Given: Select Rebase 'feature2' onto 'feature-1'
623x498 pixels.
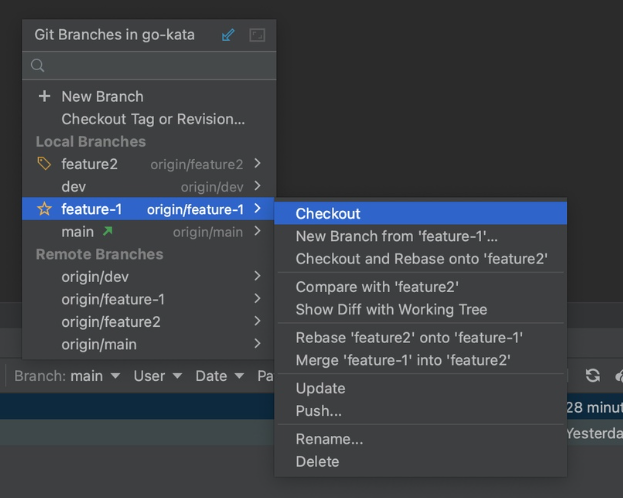Looking at the screenshot, I should (409, 338).
